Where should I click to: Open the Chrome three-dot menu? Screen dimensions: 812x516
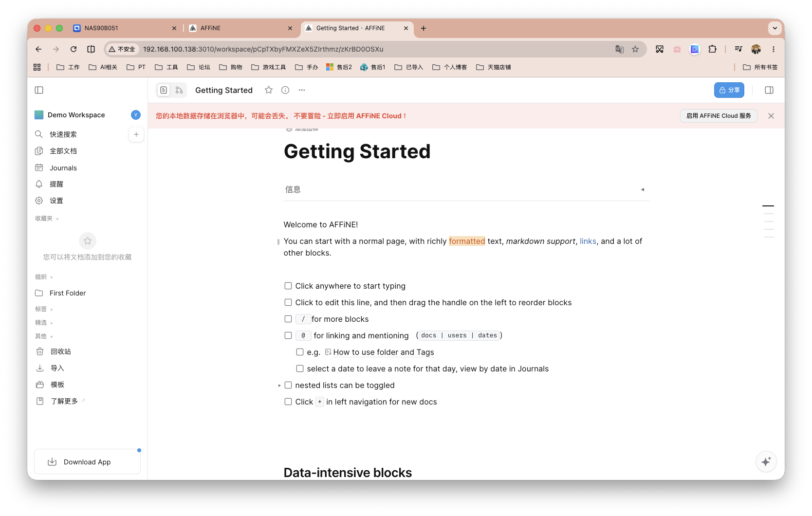(773, 49)
